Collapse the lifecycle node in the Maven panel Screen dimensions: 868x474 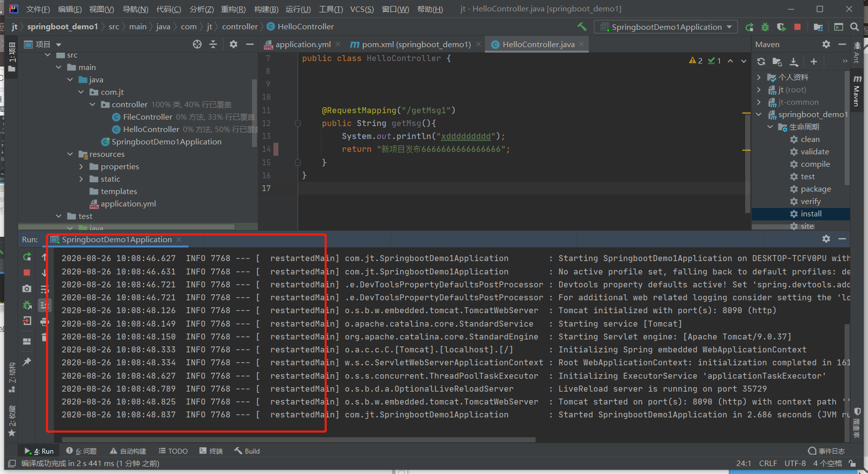point(770,127)
